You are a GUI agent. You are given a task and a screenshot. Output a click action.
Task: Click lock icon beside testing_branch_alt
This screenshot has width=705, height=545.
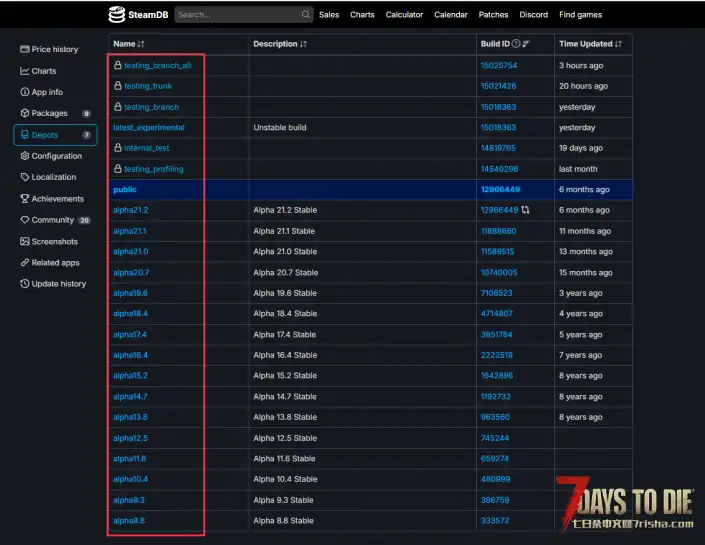[118, 65]
